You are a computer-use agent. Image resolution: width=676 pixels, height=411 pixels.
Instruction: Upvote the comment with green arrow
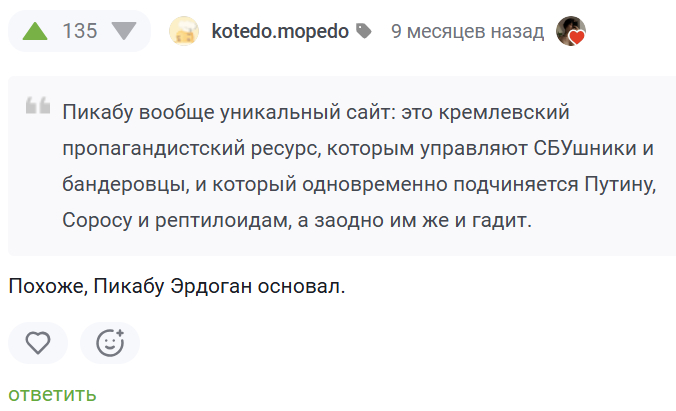(35, 31)
